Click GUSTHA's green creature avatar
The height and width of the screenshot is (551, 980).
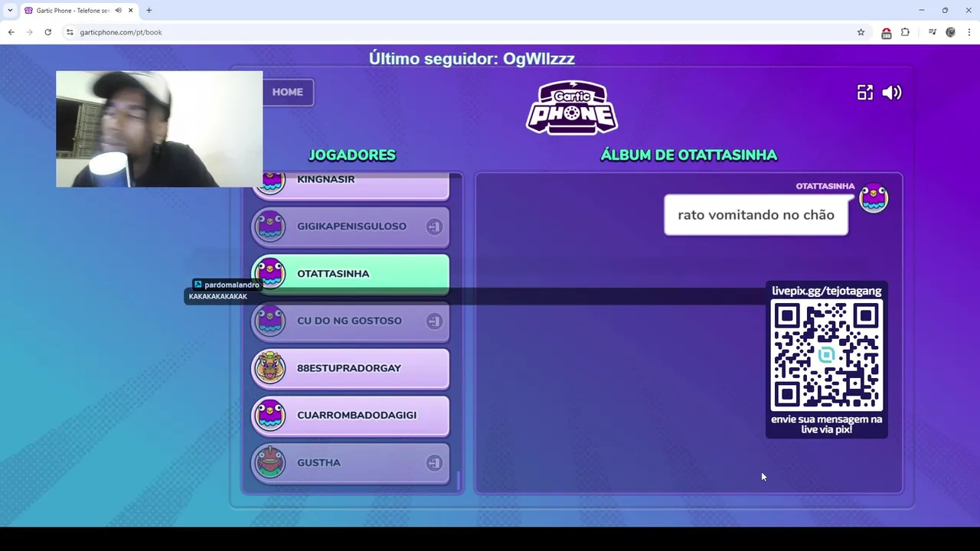tap(269, 462)
